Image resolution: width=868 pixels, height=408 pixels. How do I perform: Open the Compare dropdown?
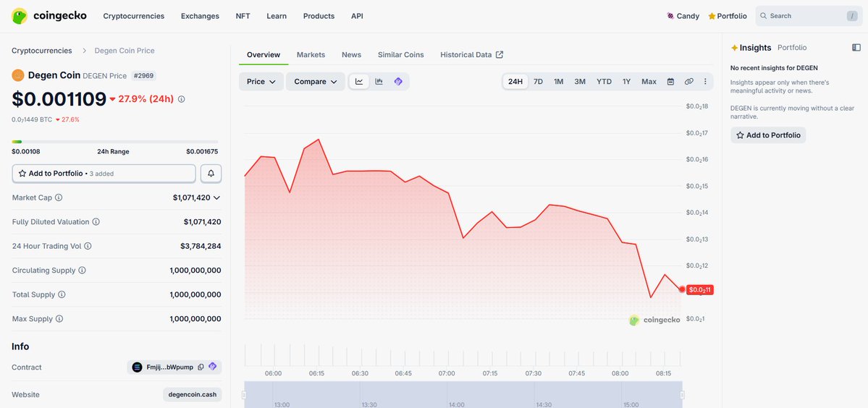(316, 81)
